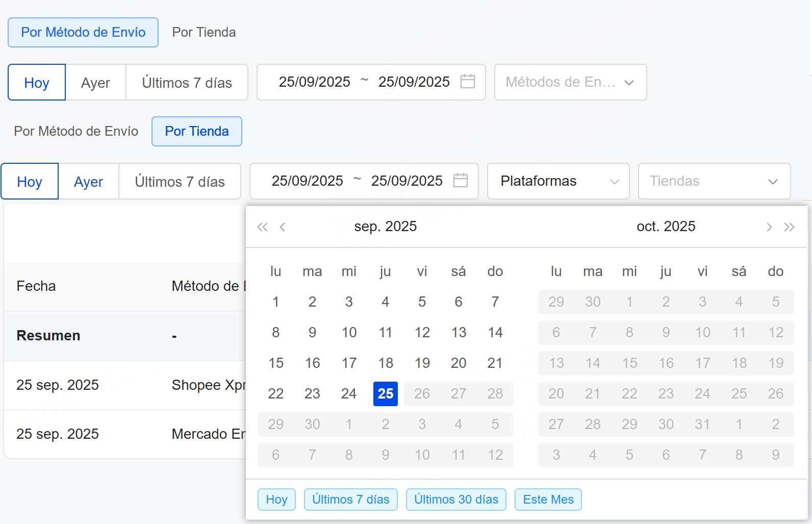This screenshot has height=524, width=812.
Task: Click Últimos 30 días preset in calendar
Action: pos(456,500)
